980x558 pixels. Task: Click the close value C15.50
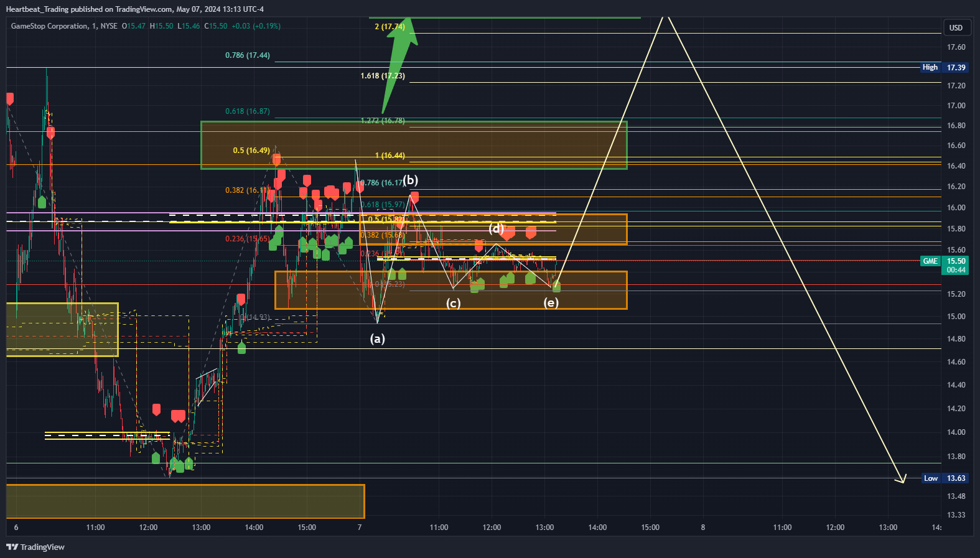(x=216, y=26)
